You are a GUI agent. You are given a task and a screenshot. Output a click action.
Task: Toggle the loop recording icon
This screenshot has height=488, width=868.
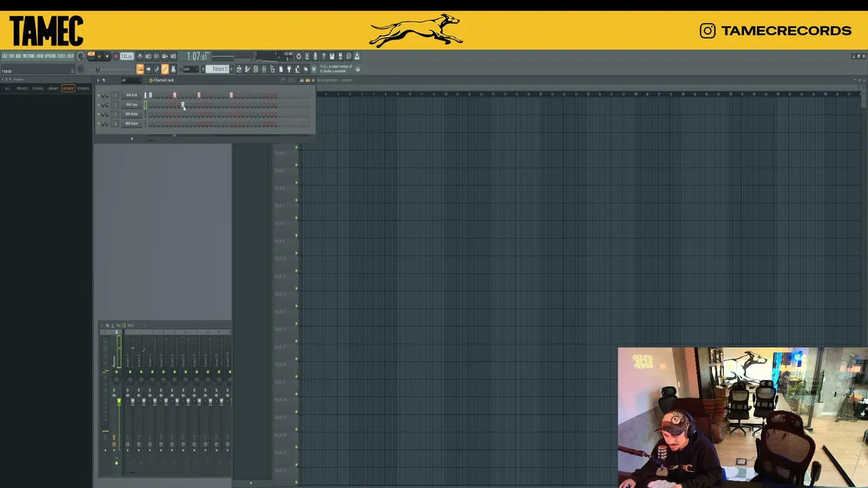click(x=173, y=56)
